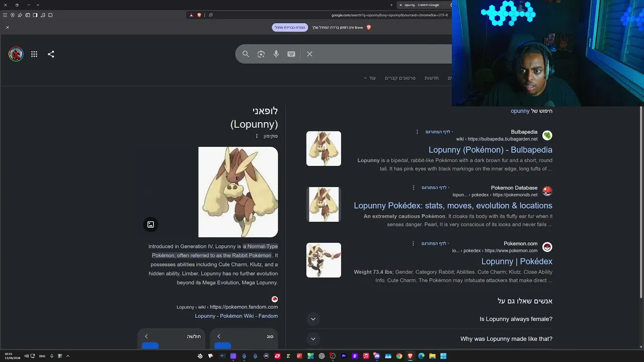This screenshot has width=644, height=362.
Task: Expand the 'עוד' more filters dropdown
Action: (370, 78)
